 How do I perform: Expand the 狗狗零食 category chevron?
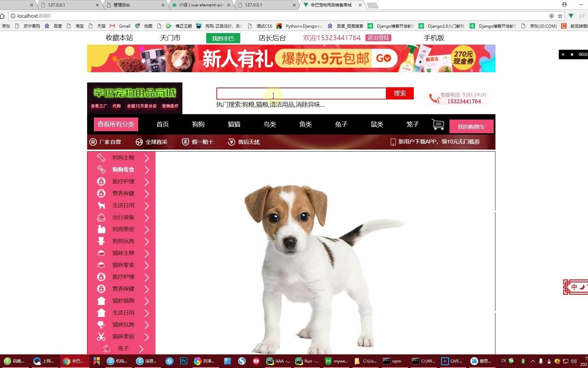147,169
